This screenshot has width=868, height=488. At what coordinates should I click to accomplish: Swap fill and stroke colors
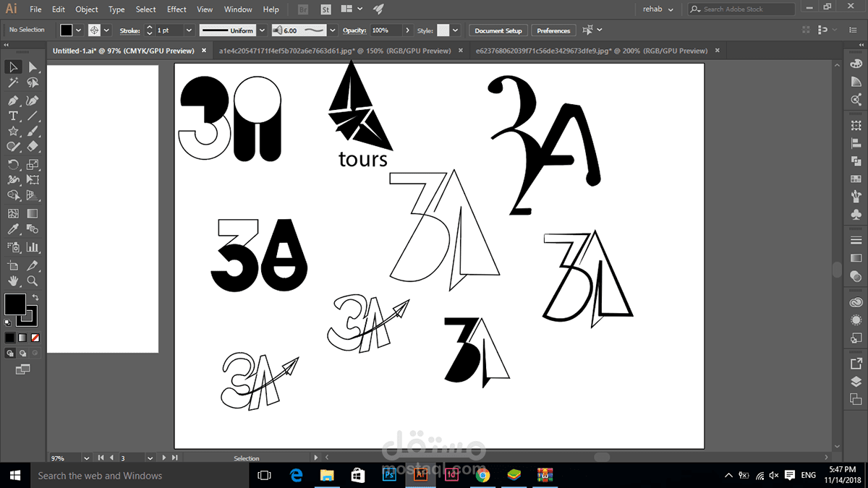click(x=35, y=297)
